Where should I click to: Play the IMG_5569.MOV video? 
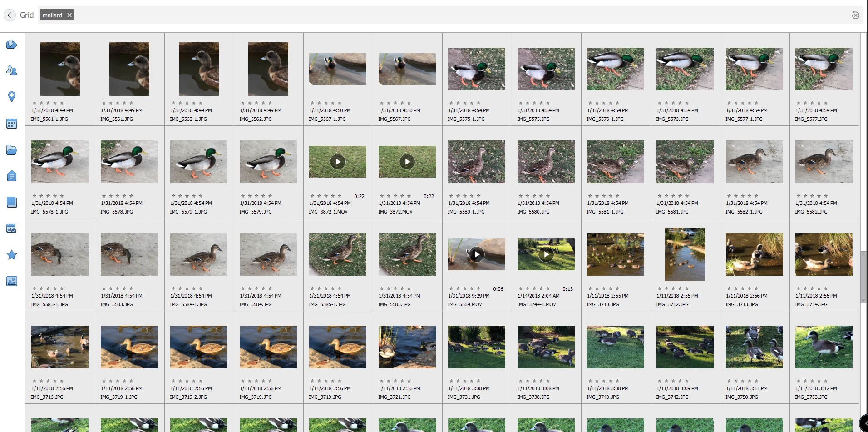coord(477,254)
